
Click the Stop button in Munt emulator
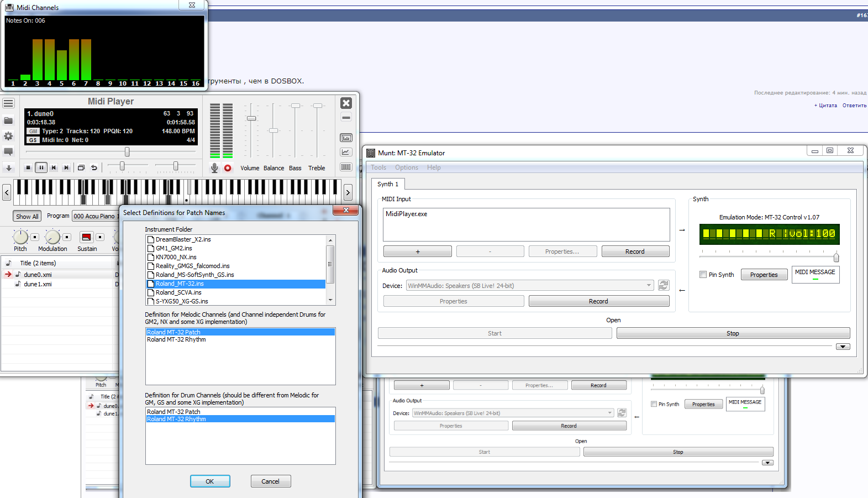pos(733,333)
